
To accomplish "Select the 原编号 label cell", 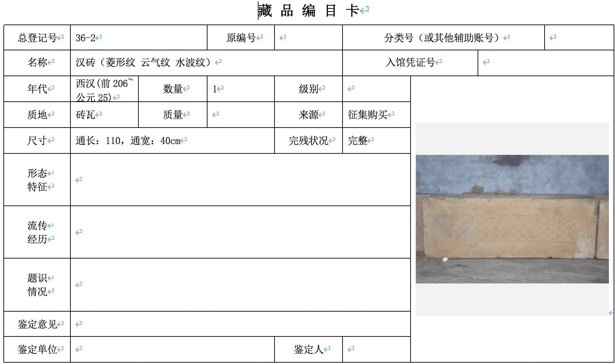I will tap(241, 37).
